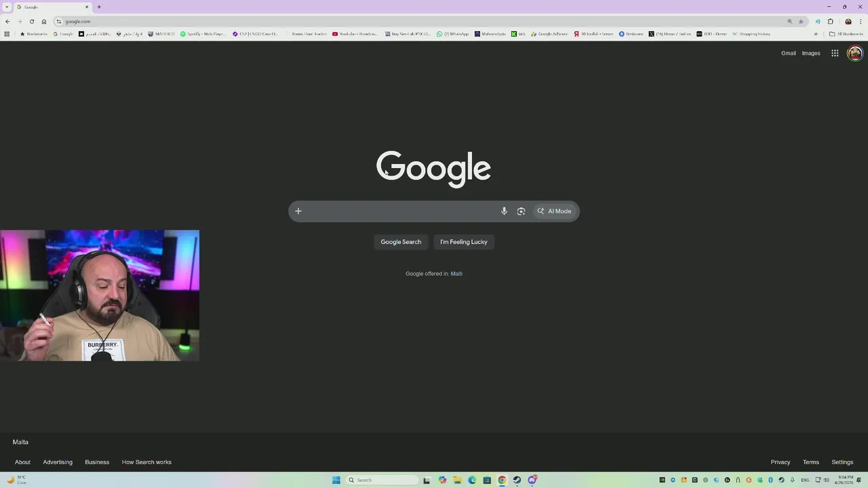This screenshot has height=488, width=868.
Task: Open How Search works link
Action: [146, 462]
